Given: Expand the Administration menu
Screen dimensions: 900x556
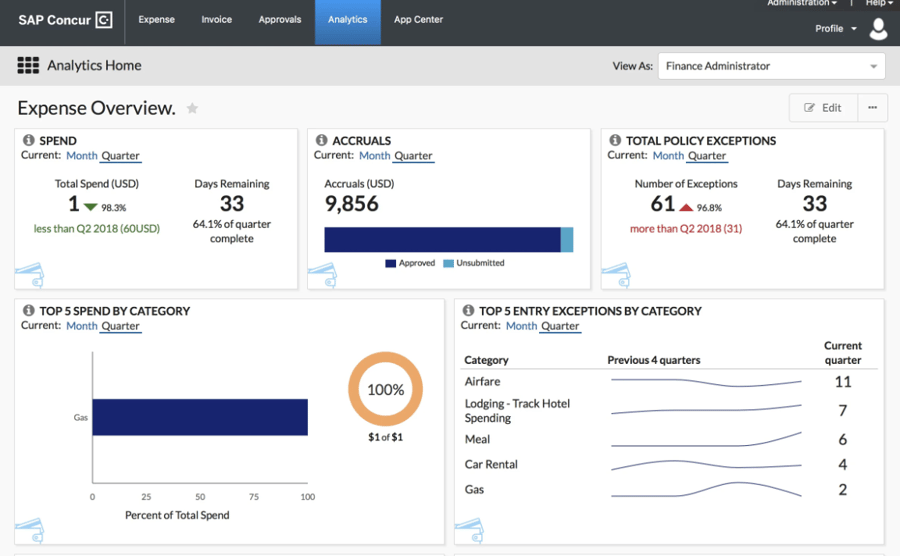Looking at the screenshot, I should tap(802, 3).
